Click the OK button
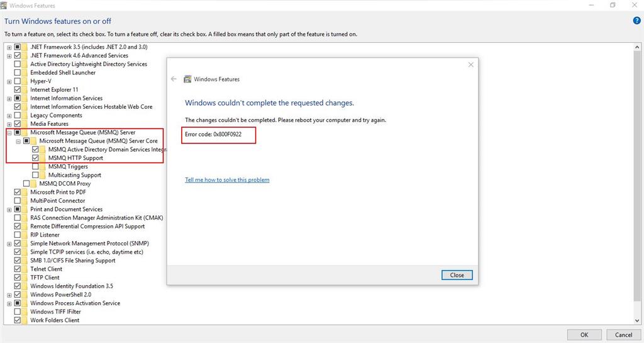 584,334
